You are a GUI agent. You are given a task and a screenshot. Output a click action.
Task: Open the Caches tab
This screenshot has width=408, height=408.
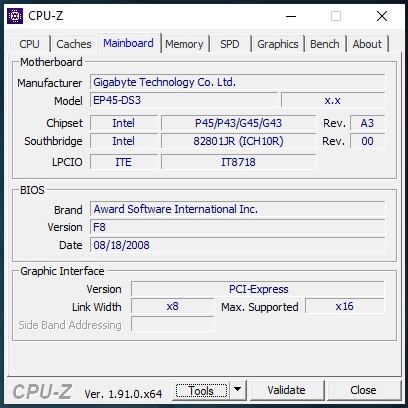[x=74, y=44]
